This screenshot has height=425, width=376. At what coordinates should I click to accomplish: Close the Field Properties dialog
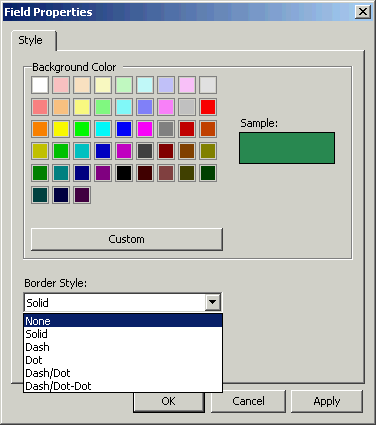(x=363, y=12)
